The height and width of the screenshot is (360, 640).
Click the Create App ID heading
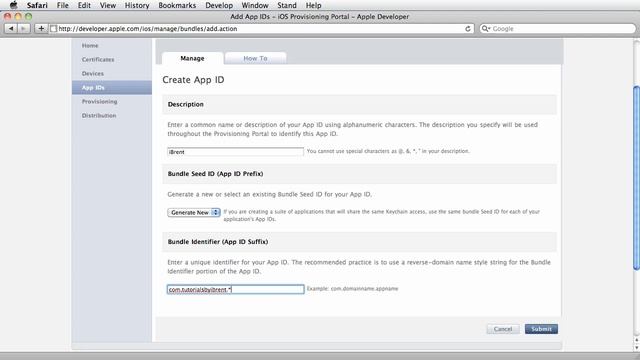coord(193,80)
